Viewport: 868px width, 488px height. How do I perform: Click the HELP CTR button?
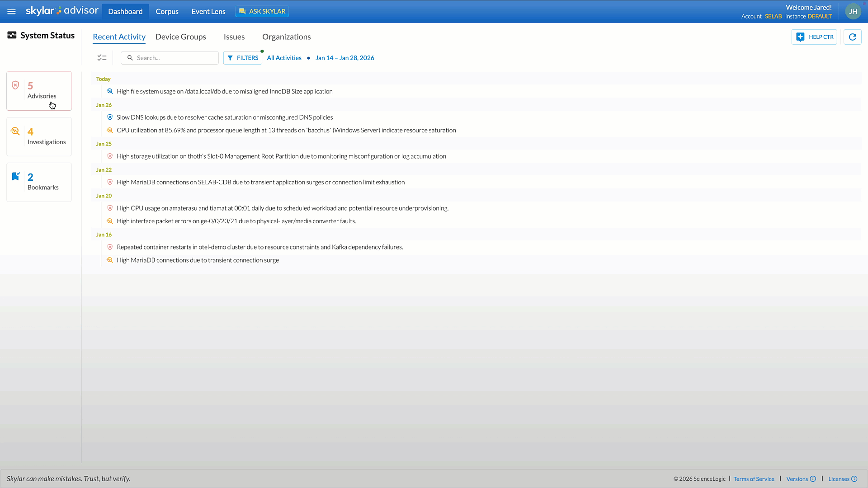(814, 37)
